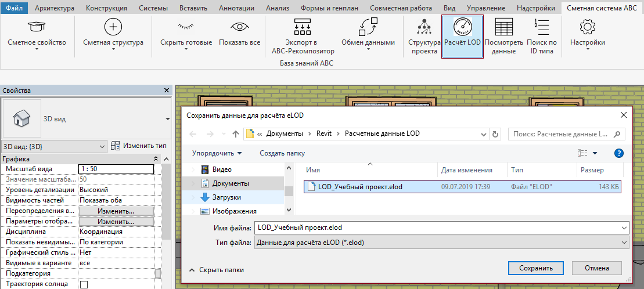Click Скрыть готовые closed-eye icon
Screen dimensions: 644x289
point(186,27)
